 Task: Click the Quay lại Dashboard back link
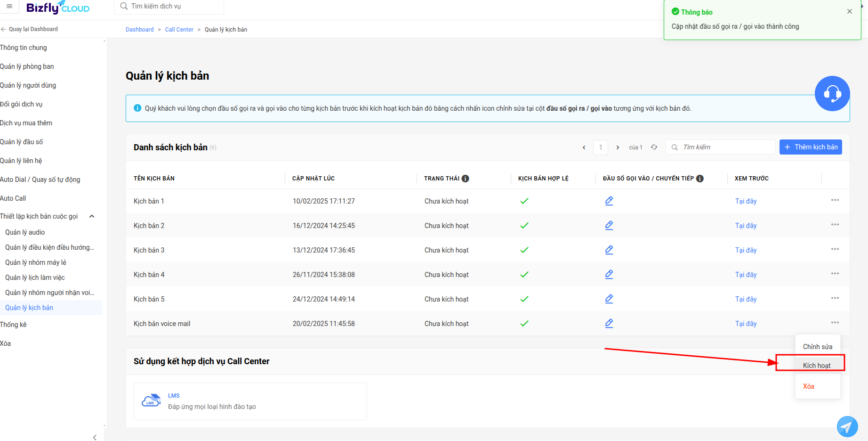coord(30,29)
